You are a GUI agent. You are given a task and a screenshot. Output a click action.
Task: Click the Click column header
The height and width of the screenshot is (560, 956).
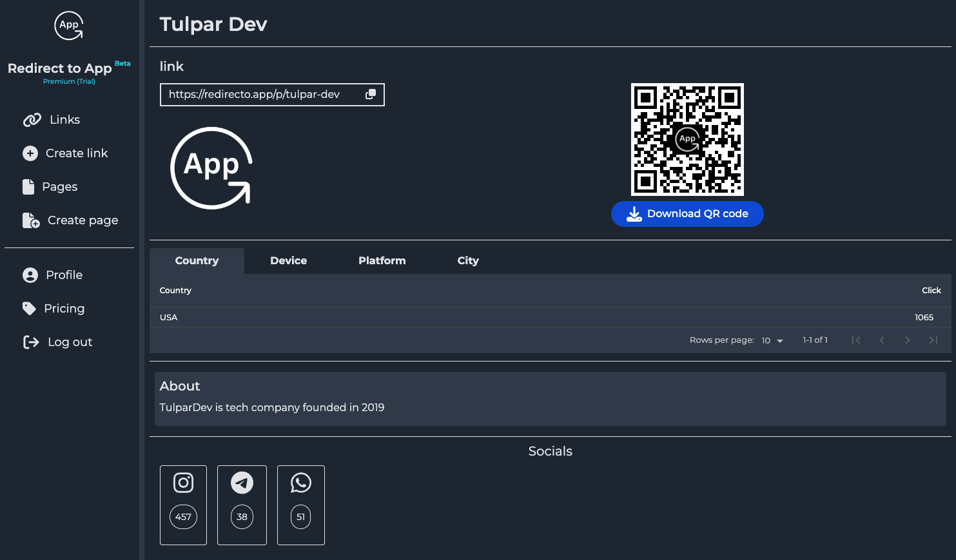[932, 291]
